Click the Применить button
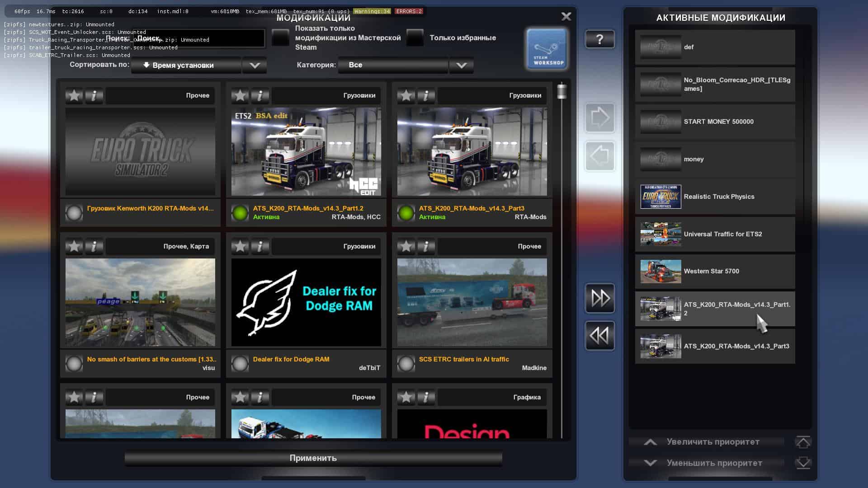 [x=313, y=458]
